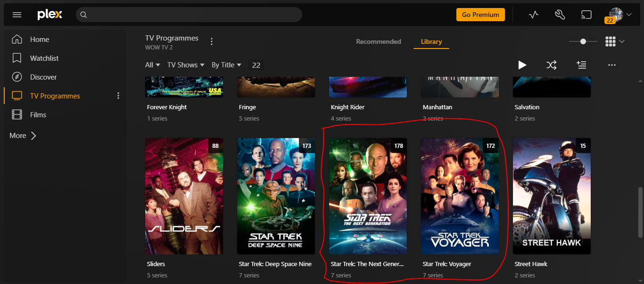The height and width of the screenshot is (284, 644).
Task: Open the user account avatar menu
Action: tap(619, 15)
